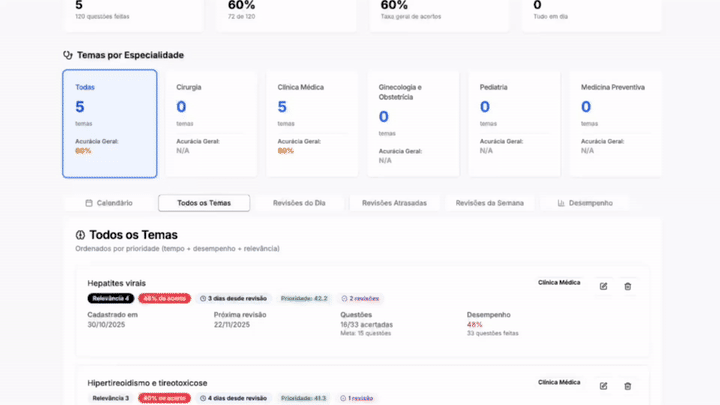
Task: Click the stethoscope icon beside Temas por Especialidade
Action: tap(68, 55)
